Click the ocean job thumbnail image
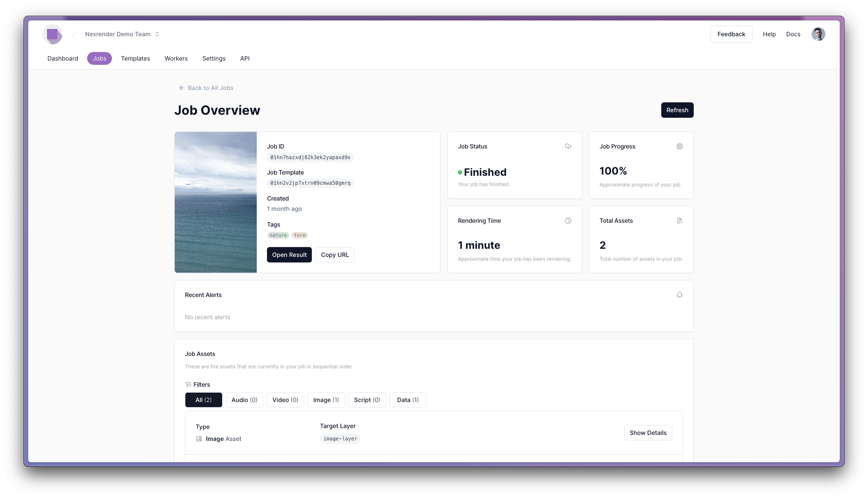 click(x=215, y=202)
